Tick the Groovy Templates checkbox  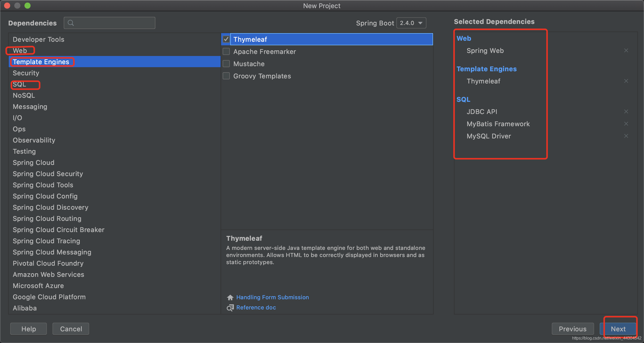(226, 76)
